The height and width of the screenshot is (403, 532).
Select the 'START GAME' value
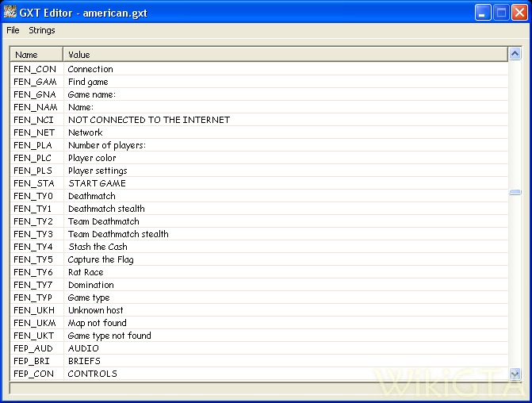click(97, 183)
